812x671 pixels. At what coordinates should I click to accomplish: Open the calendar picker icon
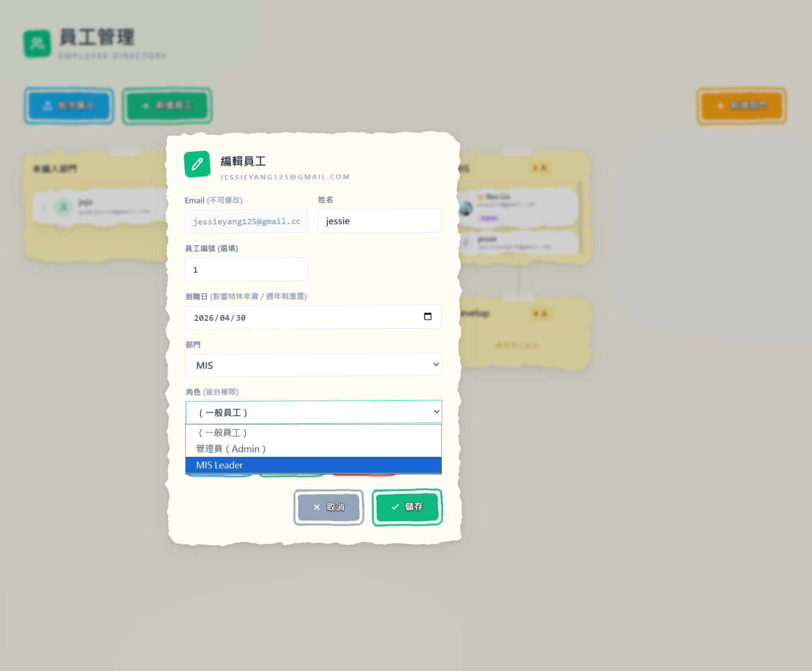pyautogui.click(x=428, y=316)
